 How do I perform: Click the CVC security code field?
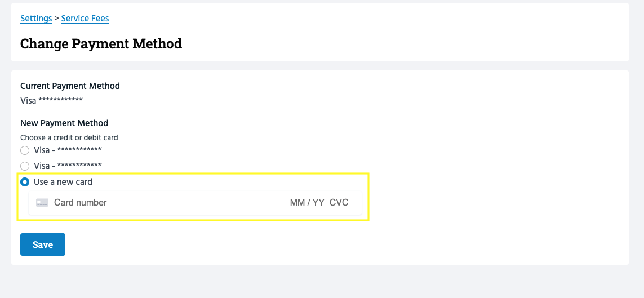[339, 203]
